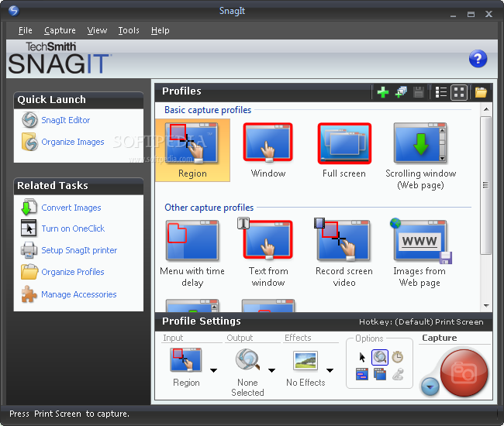Click the save profile floppy icon
The width and height of the screenshot is (504, 426).
pyautogui.click(x=419, y=92)
